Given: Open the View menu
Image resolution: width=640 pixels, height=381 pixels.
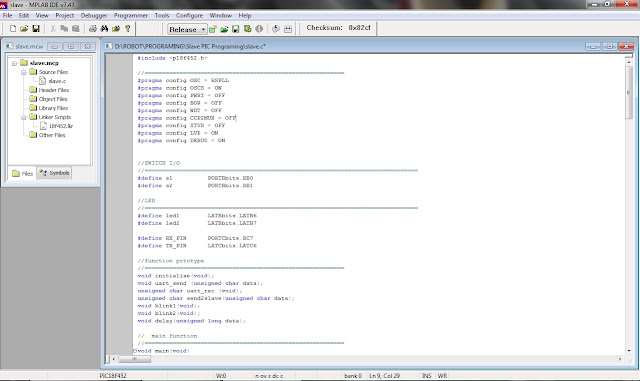Looking at the screenshot, I should tap(42, 16).
